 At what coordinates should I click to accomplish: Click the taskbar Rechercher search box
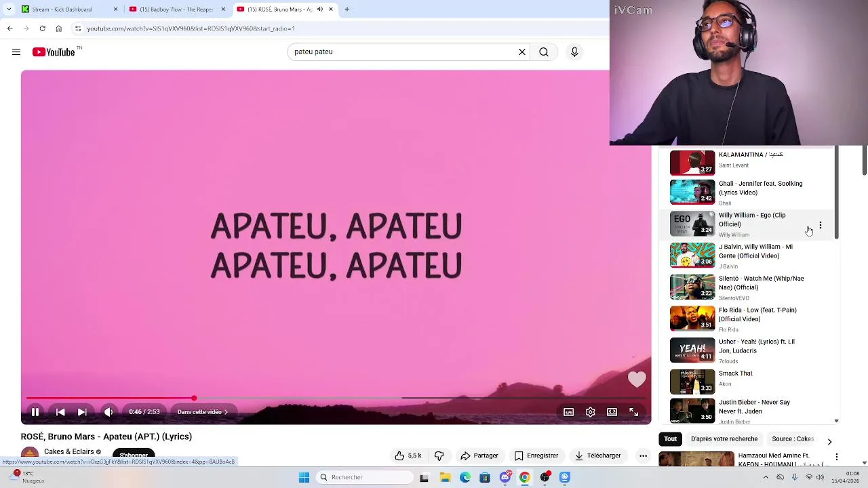click(365, 478)
